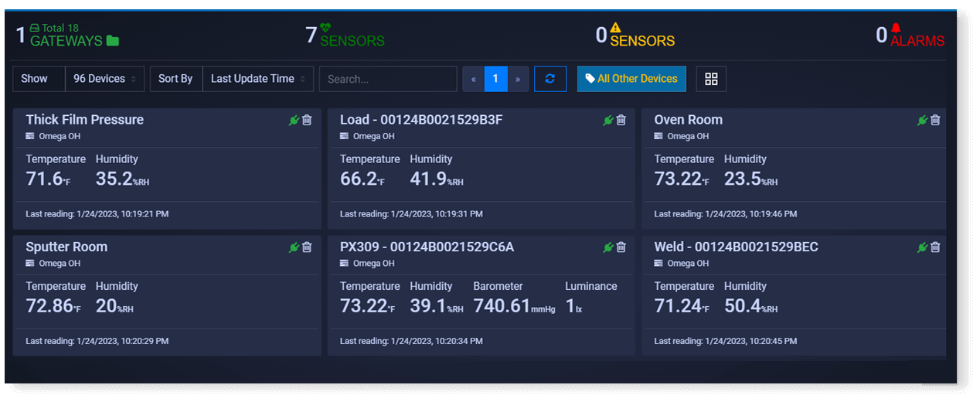Delete the Thick Film Pressure device
Screen dimensions: 980x402
pyautogui.click(x=307, y=120)
